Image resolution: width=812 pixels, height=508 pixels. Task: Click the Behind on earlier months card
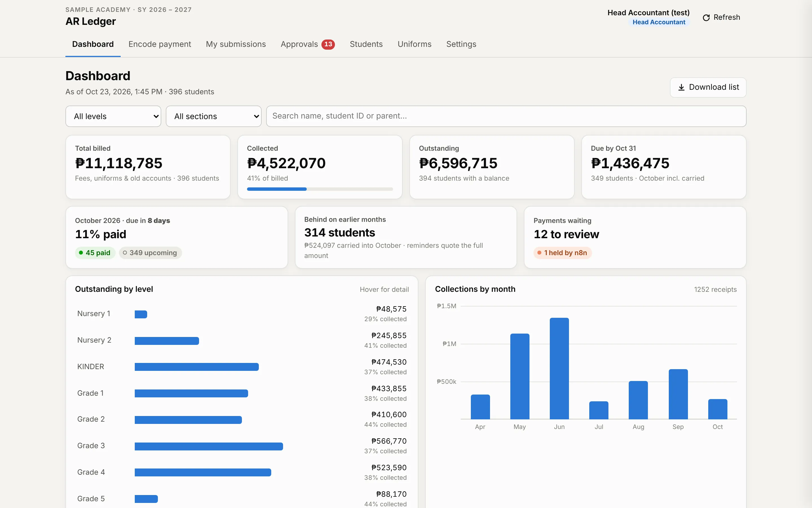pyautogui.click(x=406, y=237)
